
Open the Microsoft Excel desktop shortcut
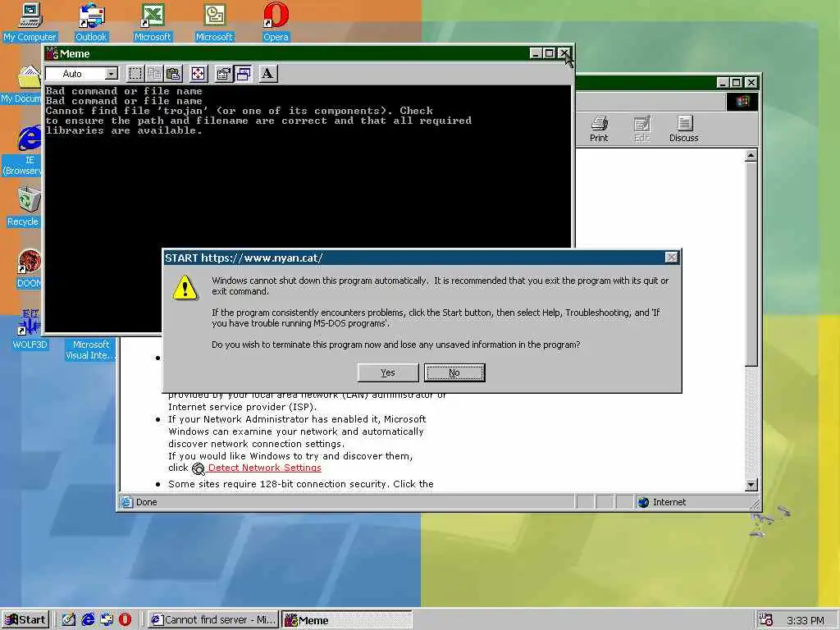(152, 21)
